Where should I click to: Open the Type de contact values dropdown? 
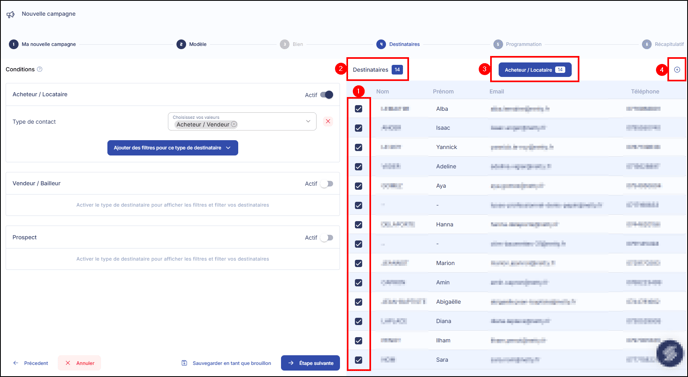(242, 122)
